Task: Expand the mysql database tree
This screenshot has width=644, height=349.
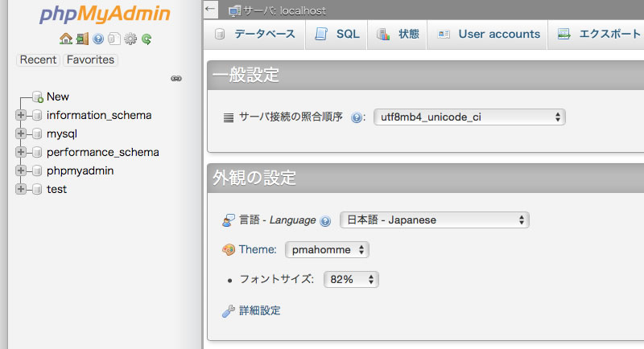Action: click(21, 133)
